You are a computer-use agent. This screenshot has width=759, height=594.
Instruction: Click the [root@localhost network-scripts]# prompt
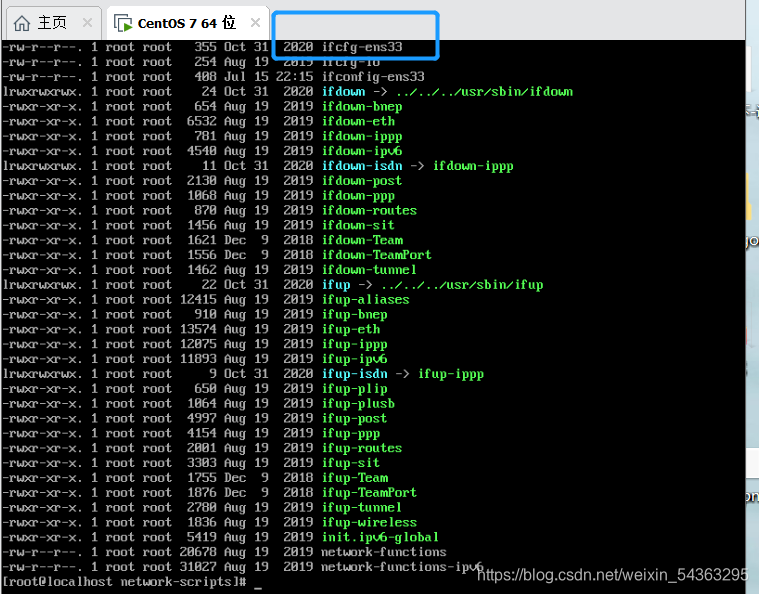[124, 582]
